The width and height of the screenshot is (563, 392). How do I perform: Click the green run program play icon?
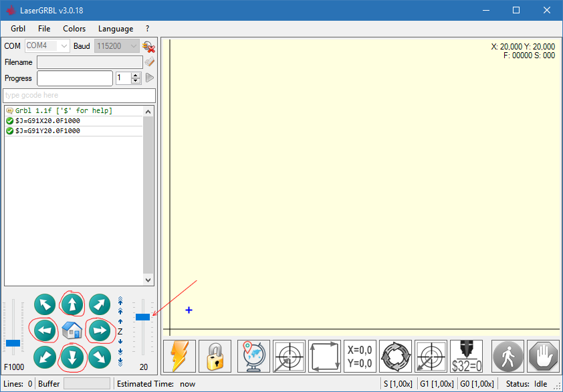point(150,78)
